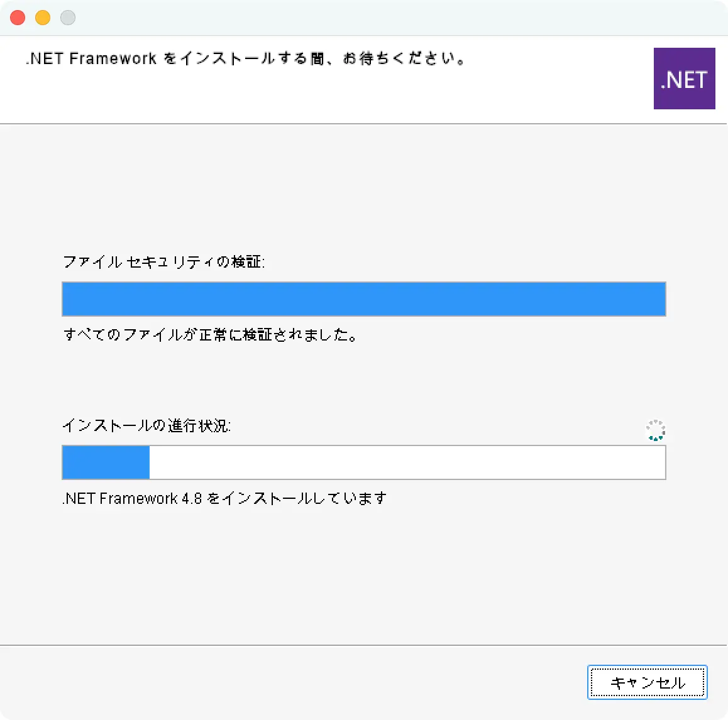Select the ファイル セキュリティの検証 label
The image size is (728, 720).
tap(163, 262)
